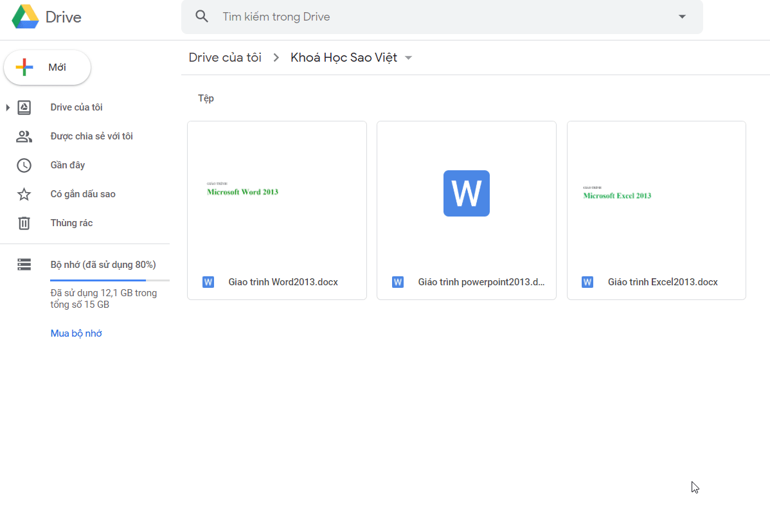
Task: Select Có gắn dấu sao in sidebar
Action: point(83,194)
